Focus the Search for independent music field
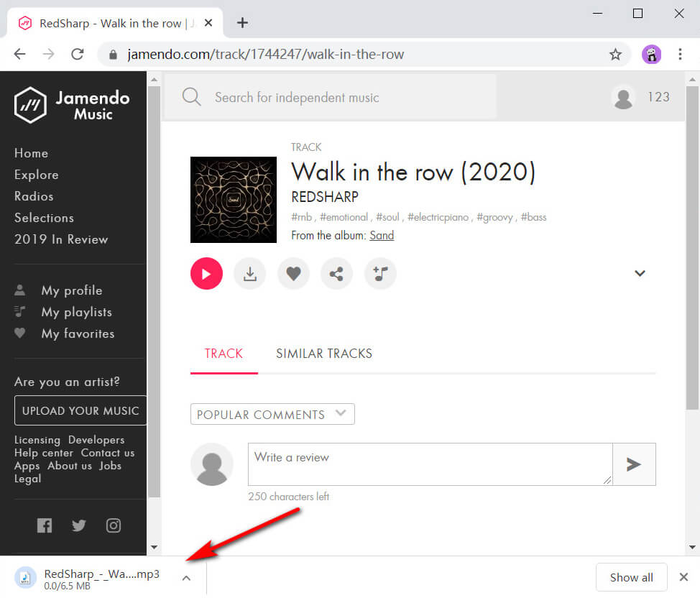This screenshot has width=700, height=598. (331, 96)
